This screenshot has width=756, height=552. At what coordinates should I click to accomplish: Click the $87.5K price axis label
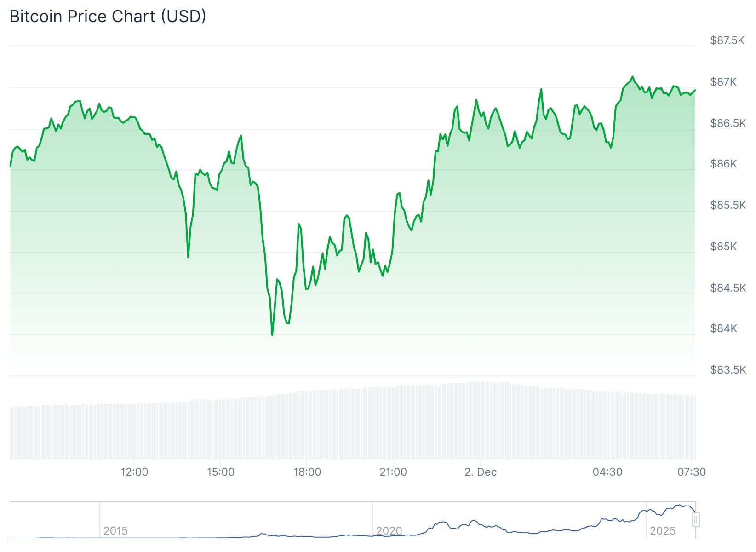(x=727, y=40)
